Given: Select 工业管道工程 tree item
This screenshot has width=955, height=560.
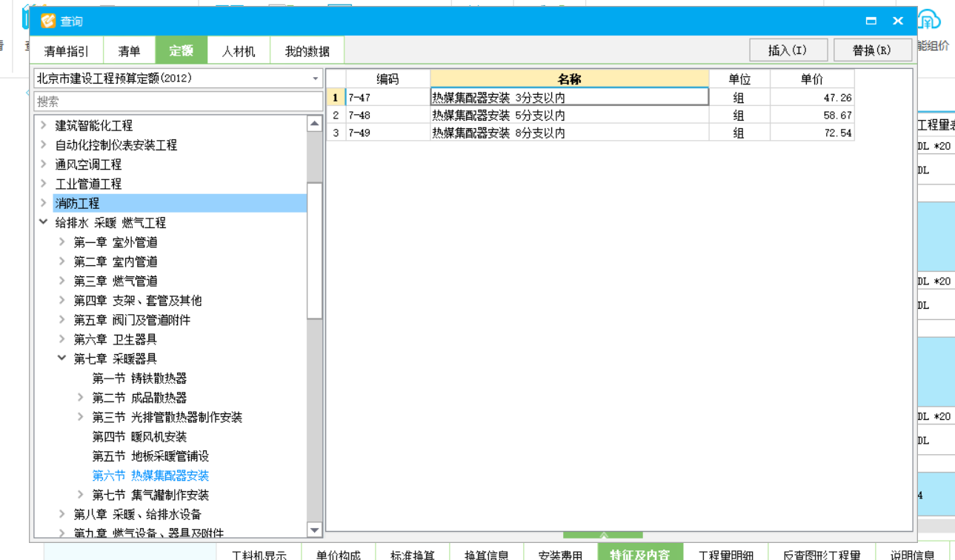Looking at the screenshot, I should click(88, 184).
